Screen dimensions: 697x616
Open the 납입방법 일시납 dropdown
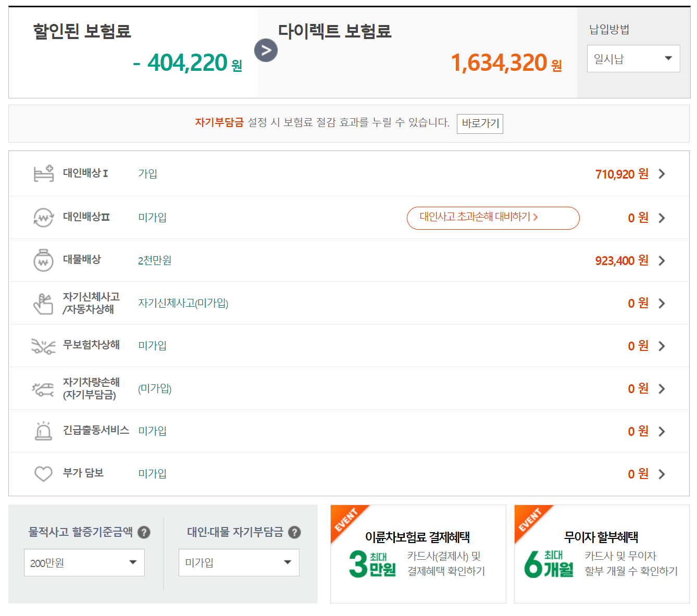click(633, 58)
